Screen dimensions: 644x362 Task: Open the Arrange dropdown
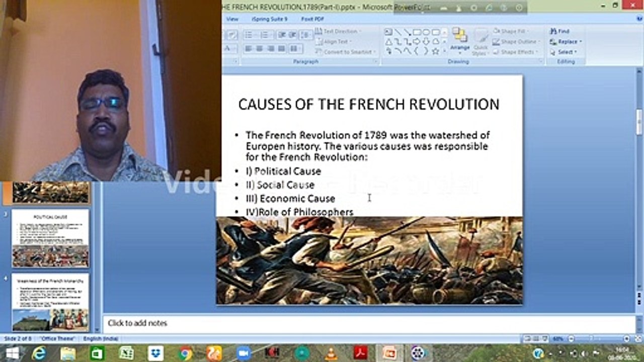(x=459, y=41)
